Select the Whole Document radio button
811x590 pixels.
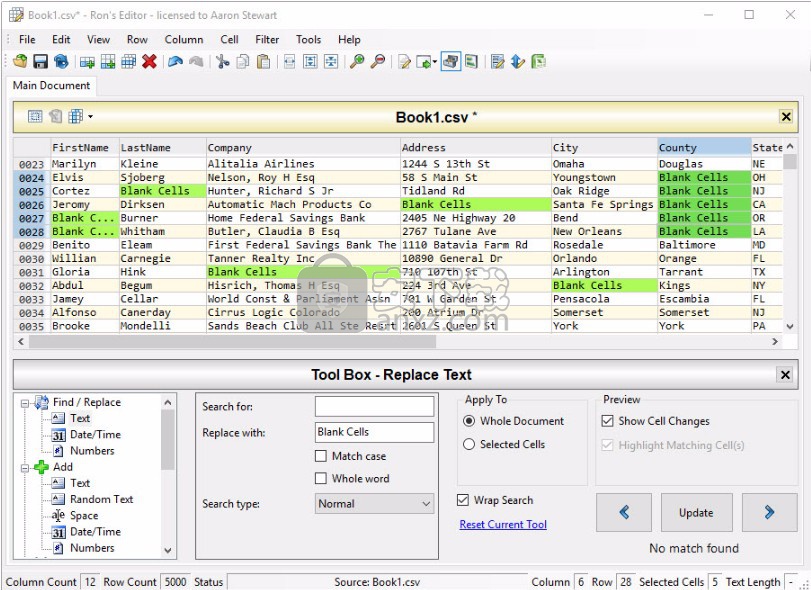coord(469,421)
